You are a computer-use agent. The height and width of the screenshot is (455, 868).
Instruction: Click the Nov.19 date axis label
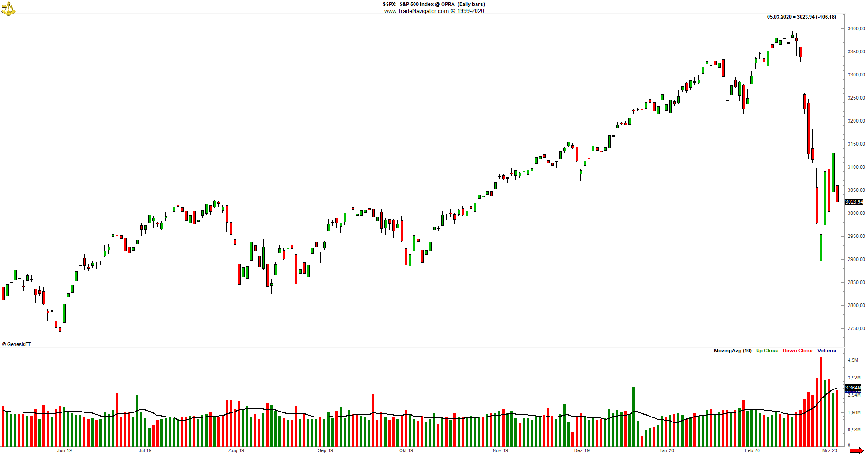coord(500,450)
